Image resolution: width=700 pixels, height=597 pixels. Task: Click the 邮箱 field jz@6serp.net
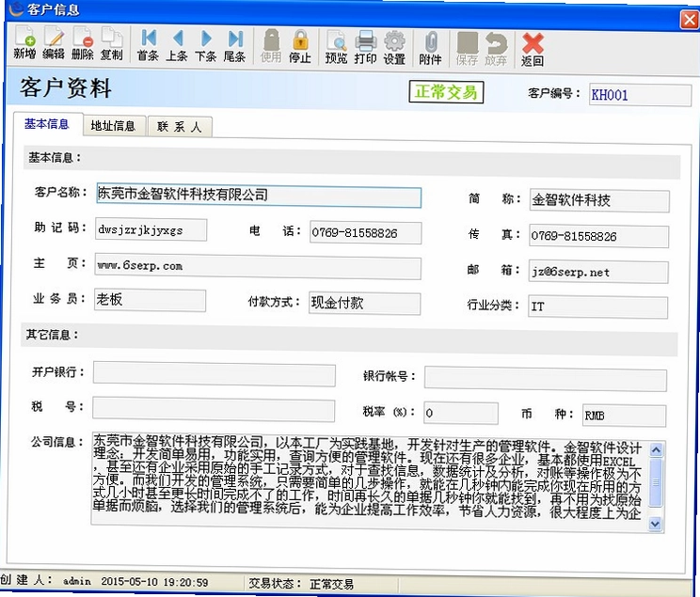pyautogui.click(x=598, y=272)
